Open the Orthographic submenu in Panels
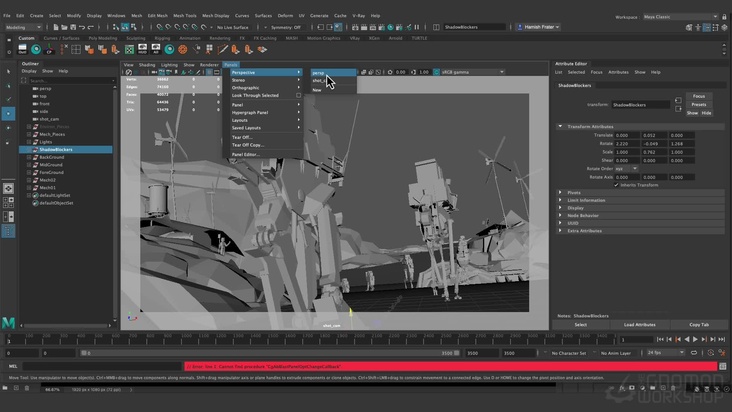 pos(266,88)
